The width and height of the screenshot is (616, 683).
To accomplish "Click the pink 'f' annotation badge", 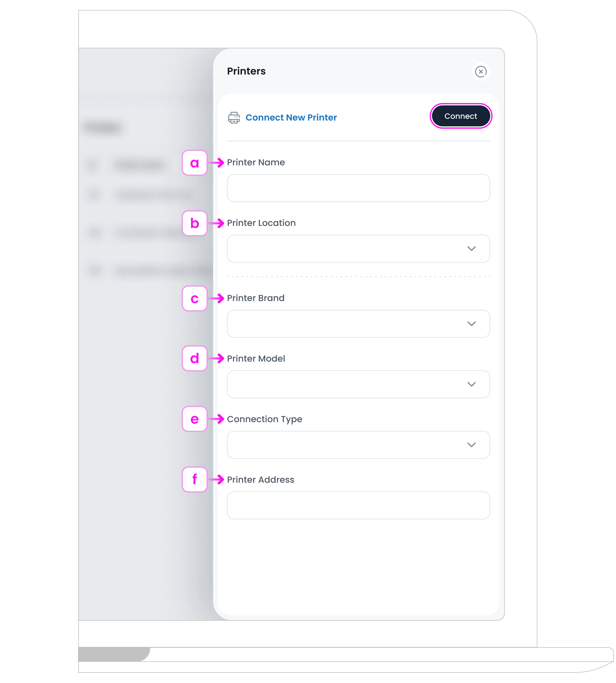I will click(x=195, y=479).
